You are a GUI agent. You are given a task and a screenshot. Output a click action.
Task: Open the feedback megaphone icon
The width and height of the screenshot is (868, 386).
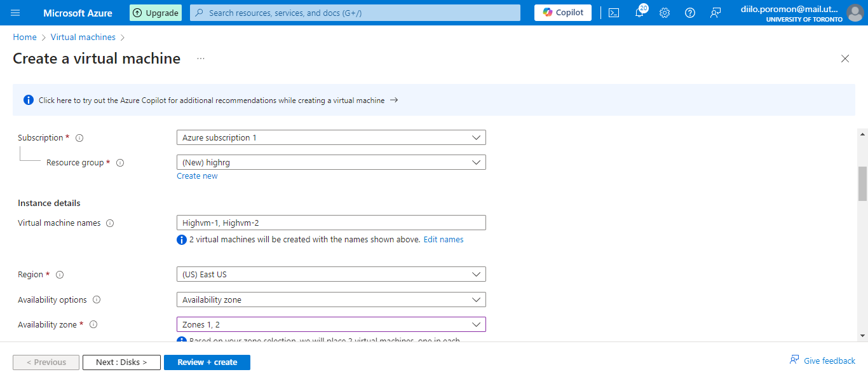pyautogui.click(x=715, y=12)
